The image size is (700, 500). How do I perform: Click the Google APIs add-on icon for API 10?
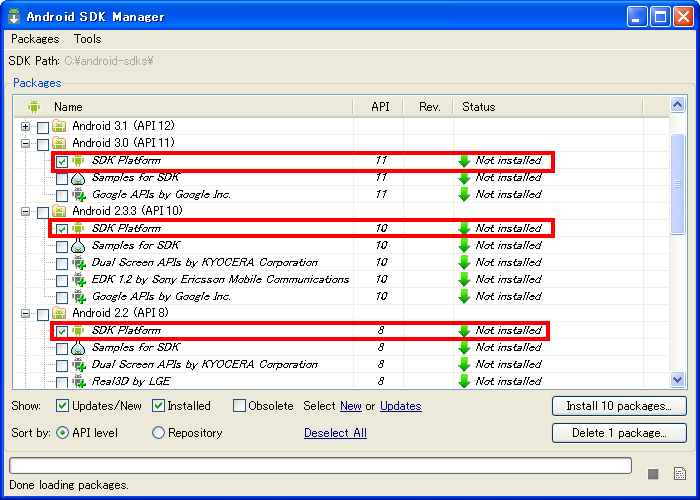pyautogui.click(x=79, y=297)
